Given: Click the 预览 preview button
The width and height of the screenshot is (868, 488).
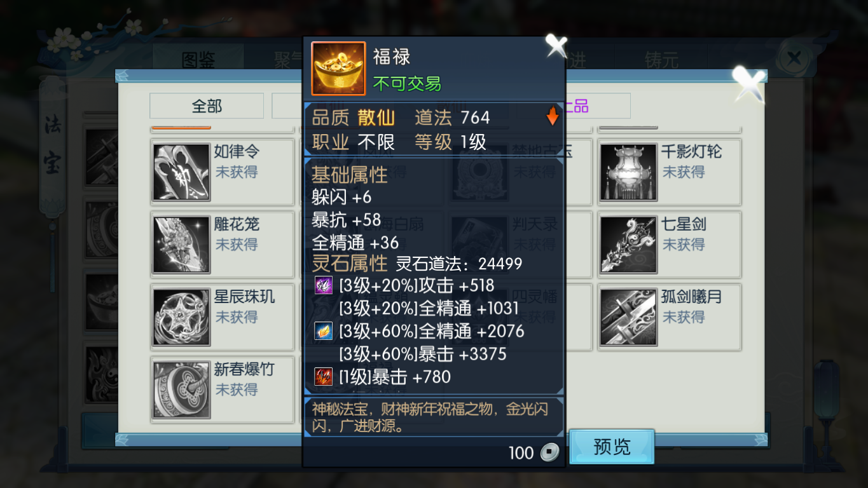Looking at the screenshot, I should point(612,447).
